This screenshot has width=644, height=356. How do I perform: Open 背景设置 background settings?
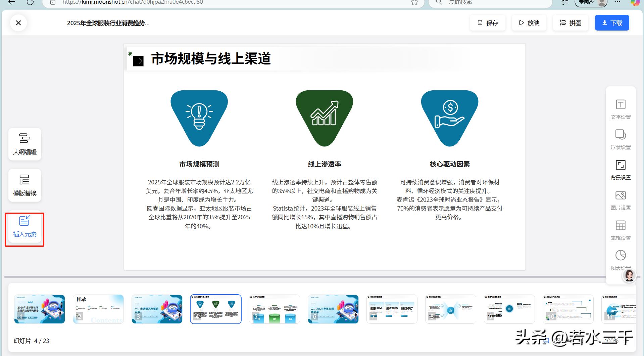pyautogui.click(x=621, y=170)
